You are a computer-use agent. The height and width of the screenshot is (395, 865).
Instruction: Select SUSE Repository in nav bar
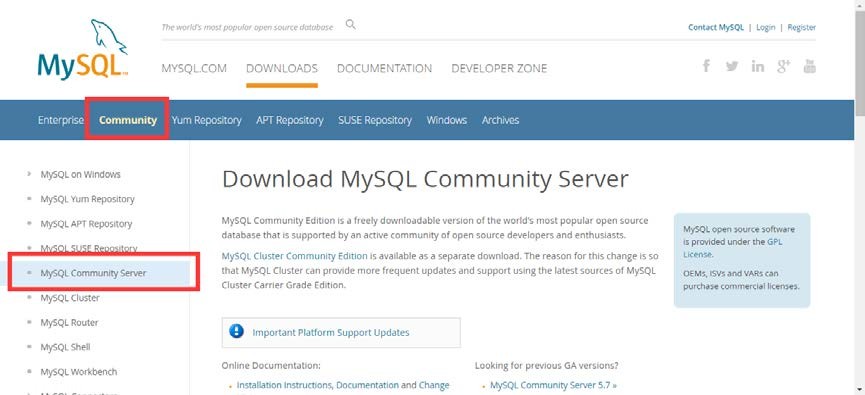point(375,120)
